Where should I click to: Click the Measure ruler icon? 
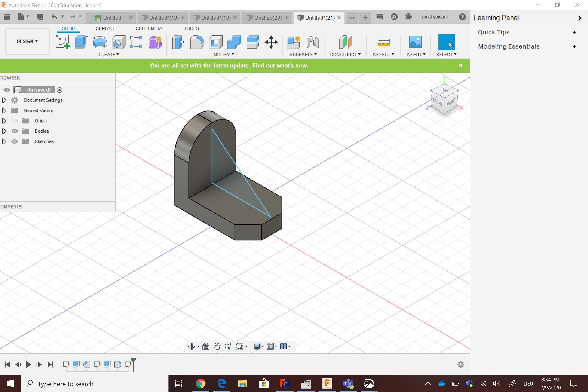(x=383, y=42)
